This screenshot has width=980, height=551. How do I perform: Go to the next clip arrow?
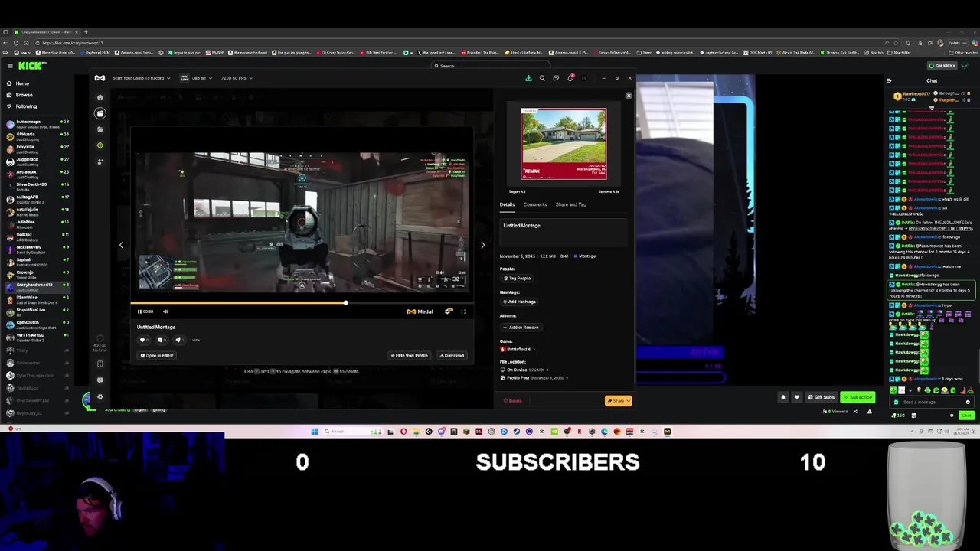[x=482, y=245]
